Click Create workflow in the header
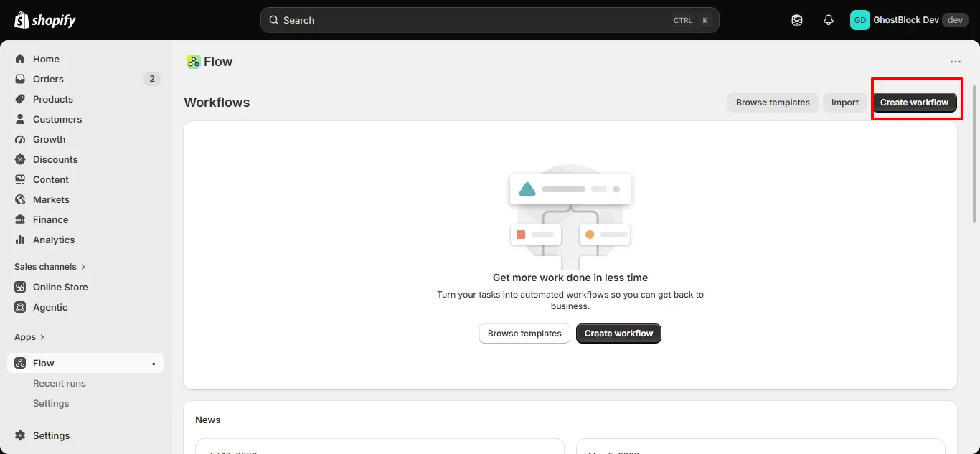The image size is (980, 454). (x=914, y=103)
